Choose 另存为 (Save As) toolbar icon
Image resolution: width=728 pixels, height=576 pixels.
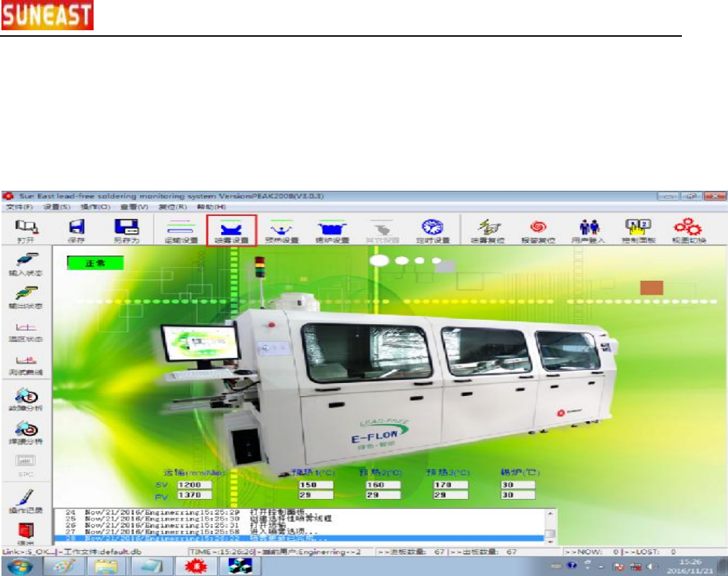(126, 230)
